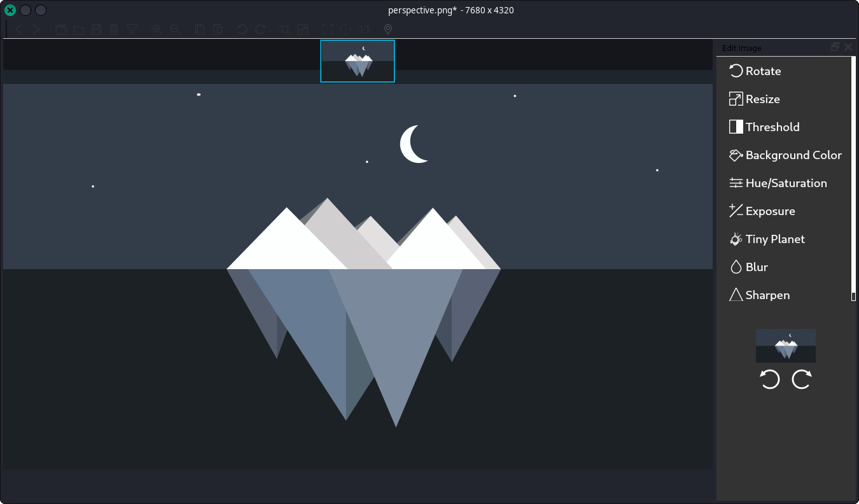The height and width of the screenshot is (504, 859).
Task: Open the Hue/Saturation adjustment
Action: tap(786, 183)
